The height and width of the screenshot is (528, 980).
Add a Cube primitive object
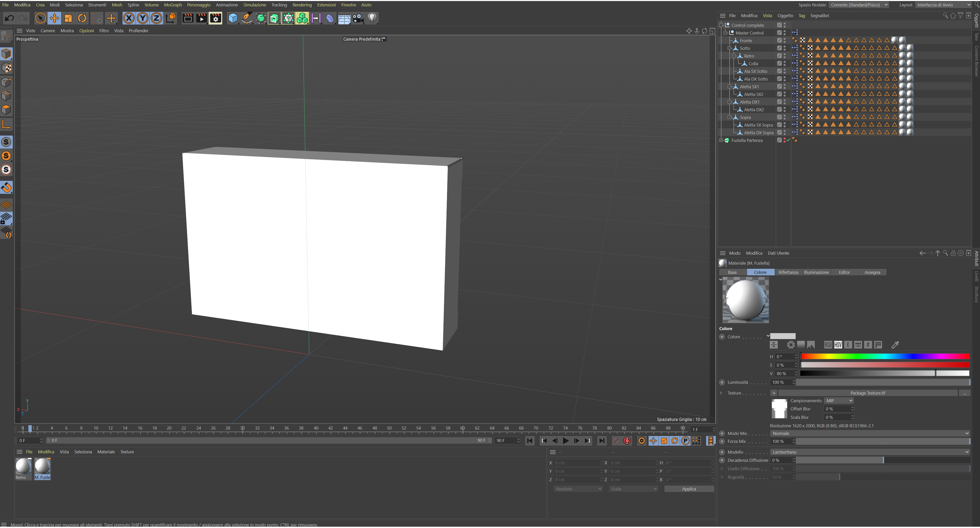(x=233, y=18)
